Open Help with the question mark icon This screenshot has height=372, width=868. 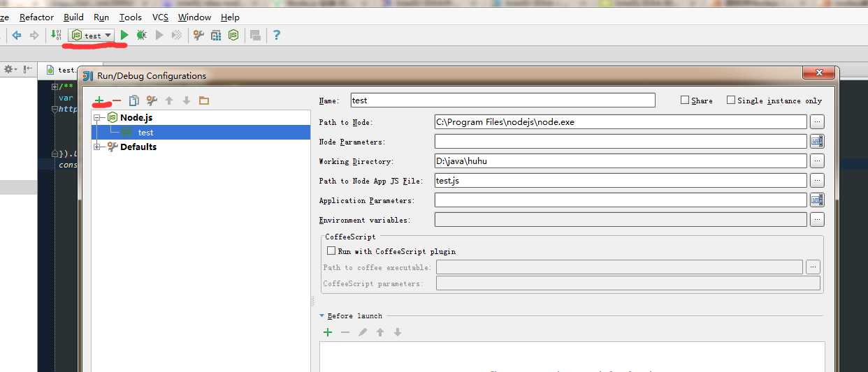pyautogui.click(x=277, y=35)
